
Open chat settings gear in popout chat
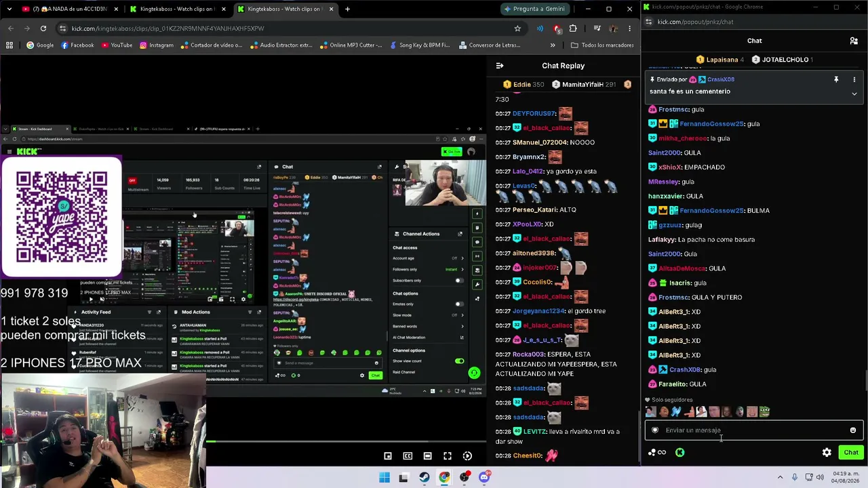(x=827, y=453)
